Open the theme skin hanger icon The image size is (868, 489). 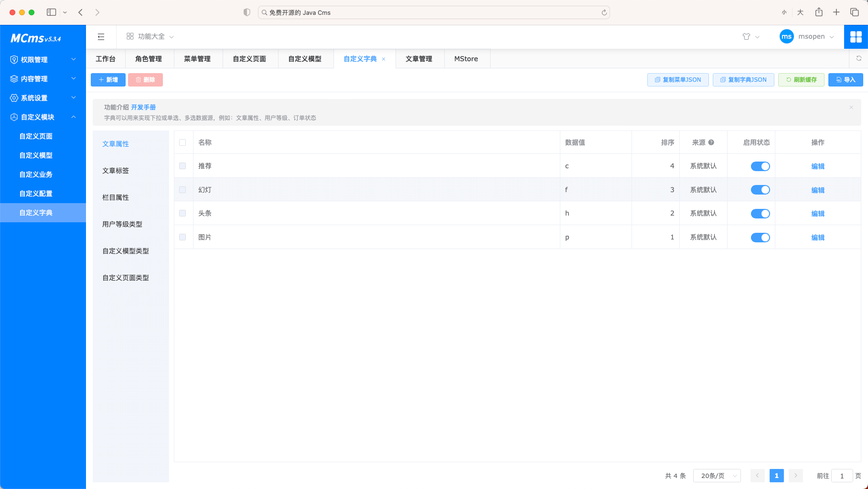[x=745, y=36]
